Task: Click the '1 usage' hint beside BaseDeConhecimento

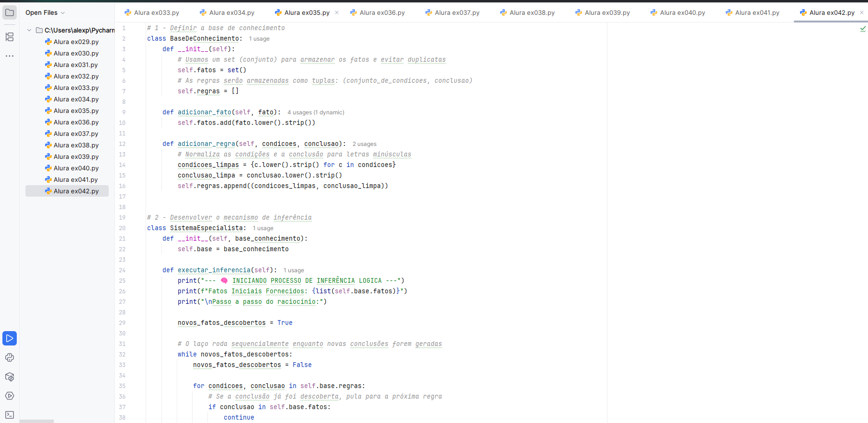Action: [259, 39]
